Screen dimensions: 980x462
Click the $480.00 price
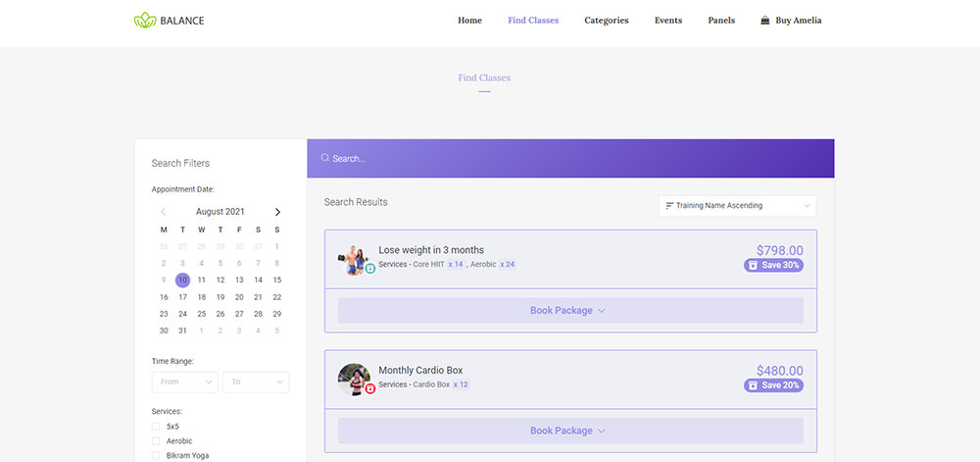click(x=780, y=371)
